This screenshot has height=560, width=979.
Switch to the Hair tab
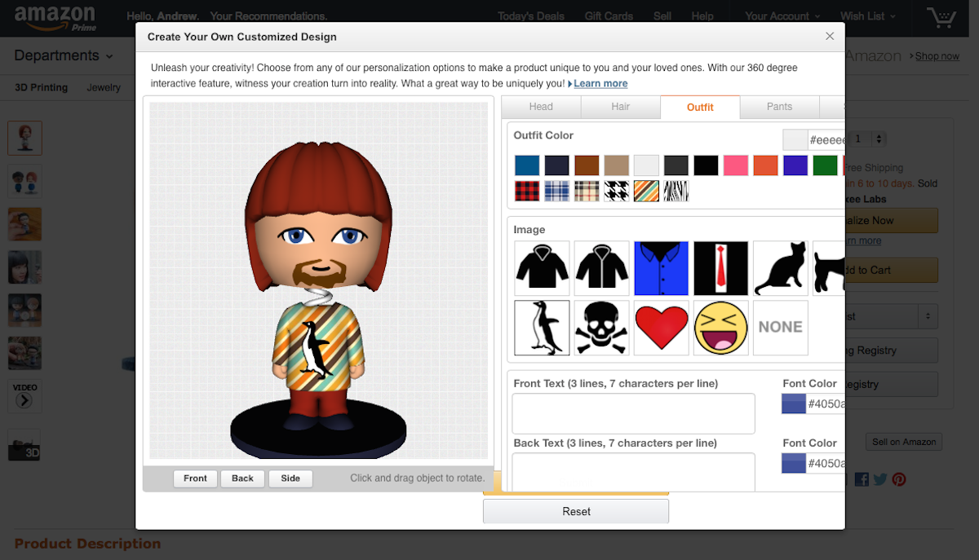pyautogui.click(x=621, y=107)
